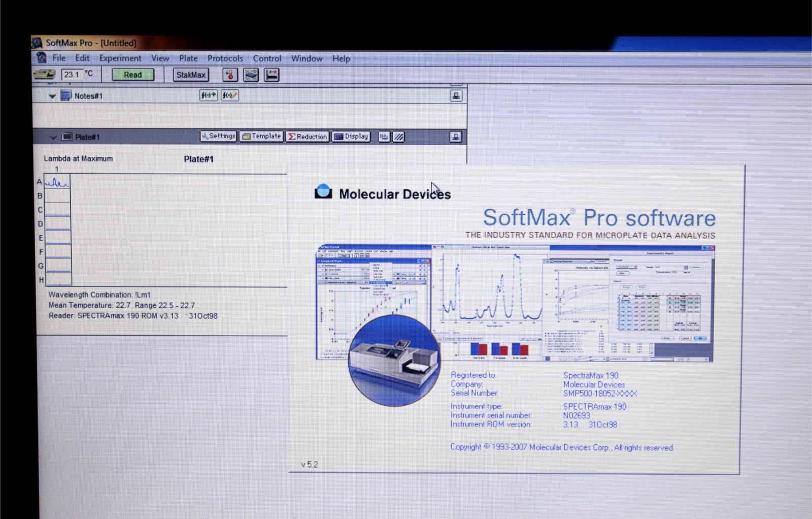The height and width of the screenshot is (519, 812).
Task: Select well H1 in the plate grid
Action: pos(57,279)
